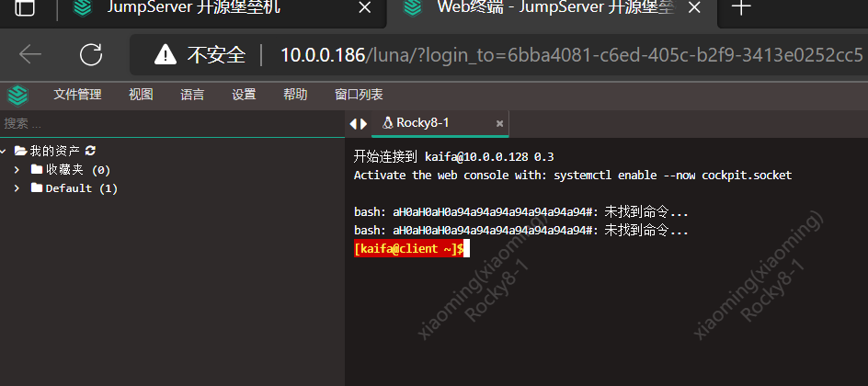Collapse the 我的资产 root node
The image size is (868, 386).
coord(5,151)
